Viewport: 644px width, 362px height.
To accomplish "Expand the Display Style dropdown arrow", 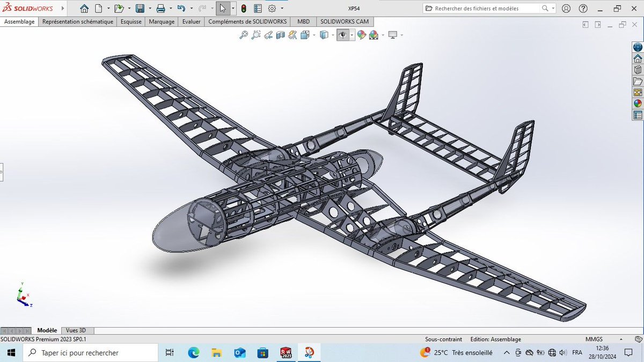I will (333, 35).
